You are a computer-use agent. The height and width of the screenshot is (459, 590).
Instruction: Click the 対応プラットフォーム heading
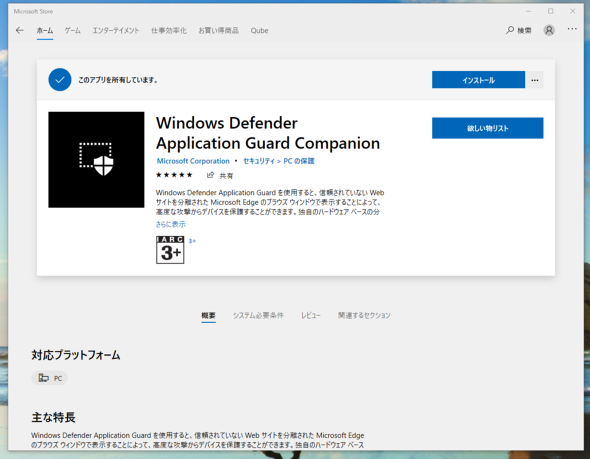(76, 355)
